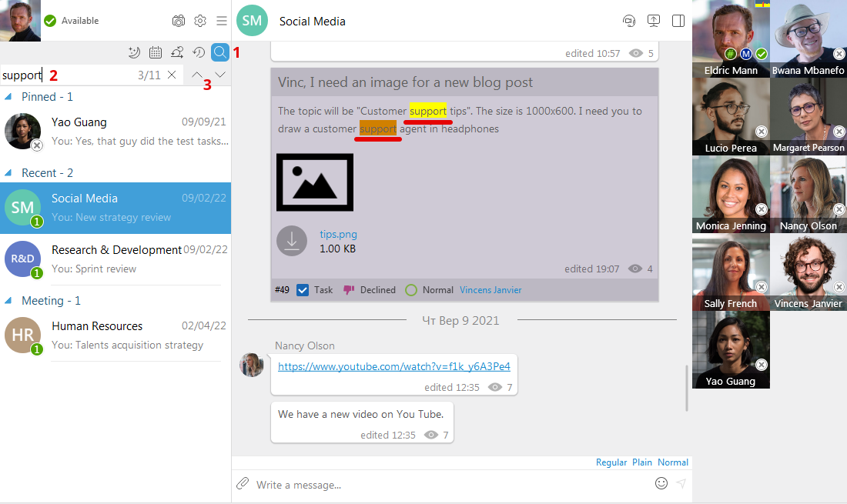This screenshot has height=504, width=847.
Task: Open the hamburger main menu
Action: 222,21
